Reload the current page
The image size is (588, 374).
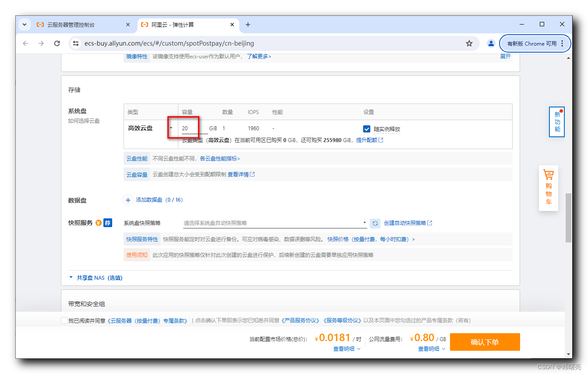pyautogui.click(x=57, y=43)
